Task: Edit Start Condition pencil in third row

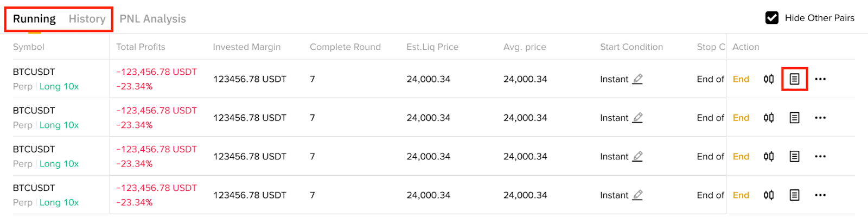Action: [x=638, y=156]
